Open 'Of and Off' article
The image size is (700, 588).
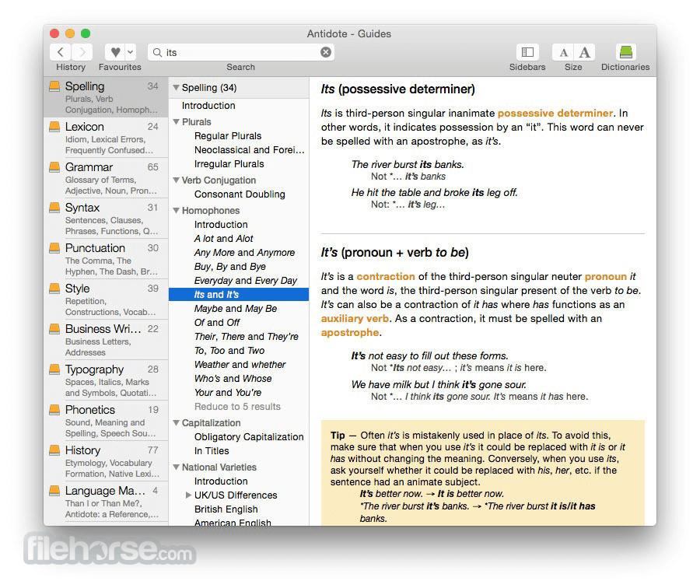pyautogui.click(x=217, y=322)
